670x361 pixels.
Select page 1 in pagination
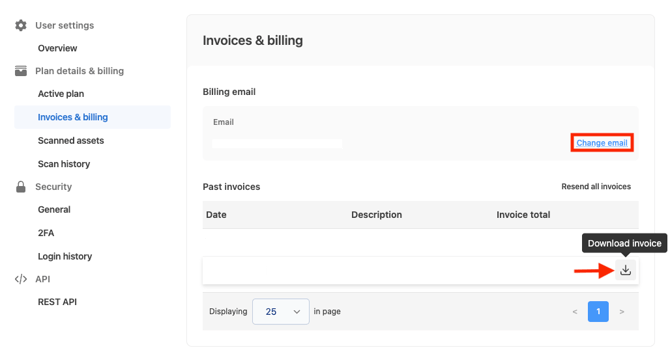click(598, 311)
